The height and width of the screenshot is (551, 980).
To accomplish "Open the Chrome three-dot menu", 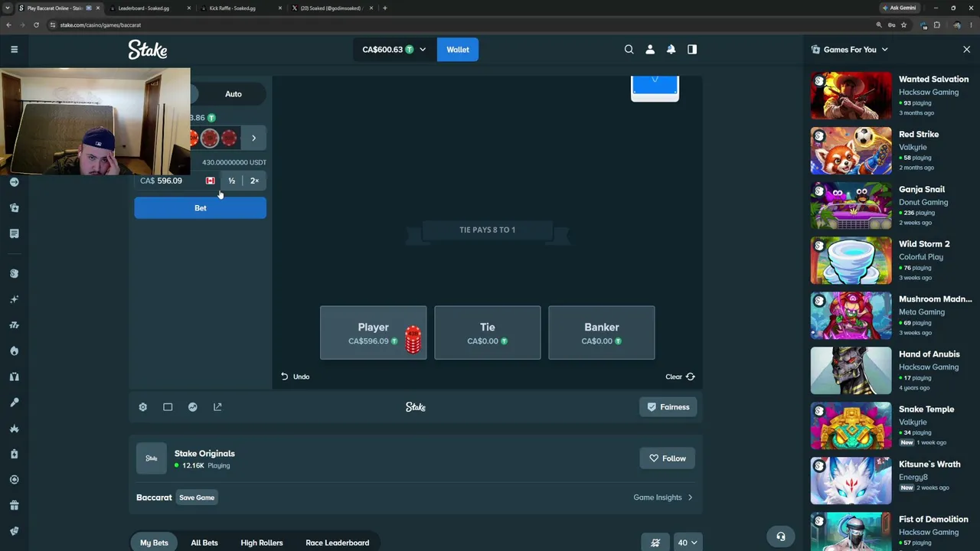I will pos(971,25).
